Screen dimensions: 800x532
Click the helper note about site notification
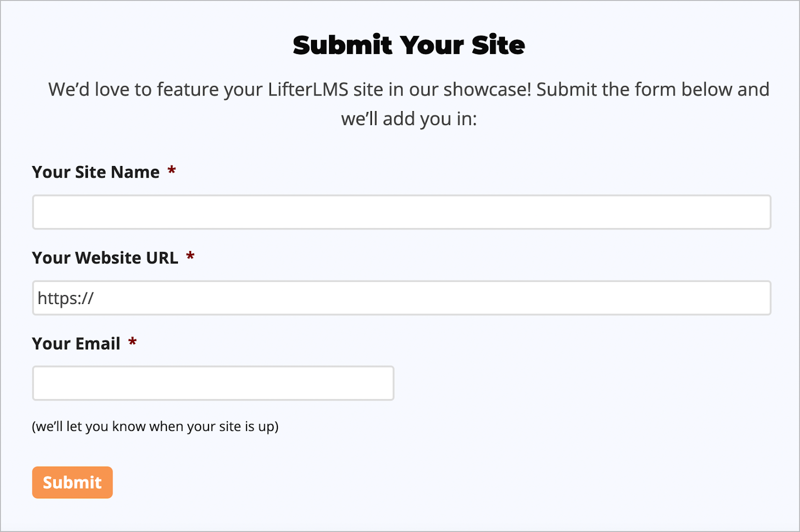[155, 426]
